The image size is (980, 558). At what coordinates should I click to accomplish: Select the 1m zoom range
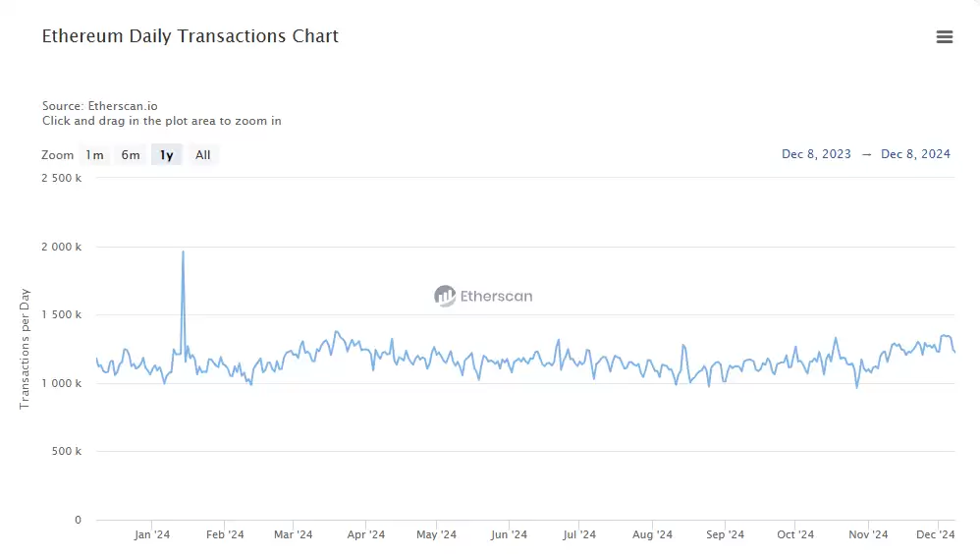pyautogui.click(x=94, y=155)
